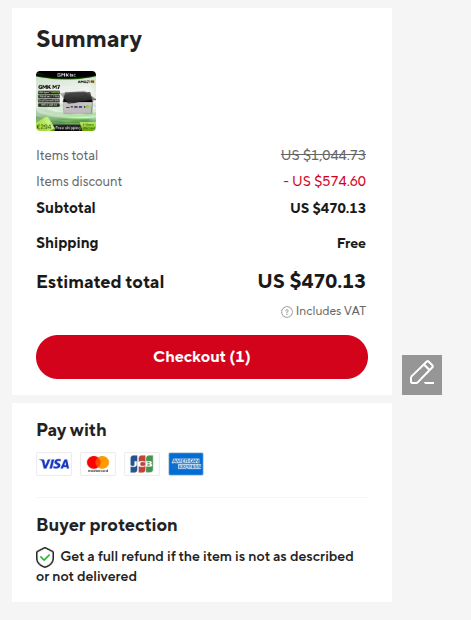Click the Shipping row label

tap(67, 243)
